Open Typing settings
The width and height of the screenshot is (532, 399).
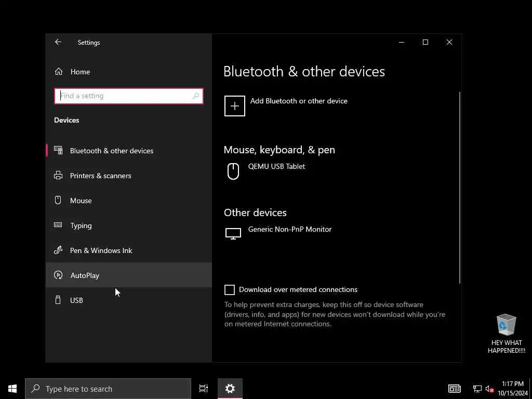[129, 225]
